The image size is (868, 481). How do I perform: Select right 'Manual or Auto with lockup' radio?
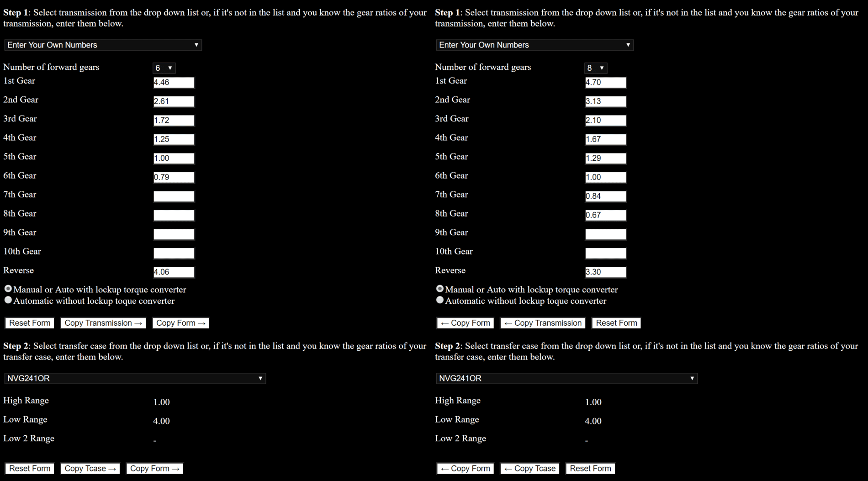[x=440, y=289]
